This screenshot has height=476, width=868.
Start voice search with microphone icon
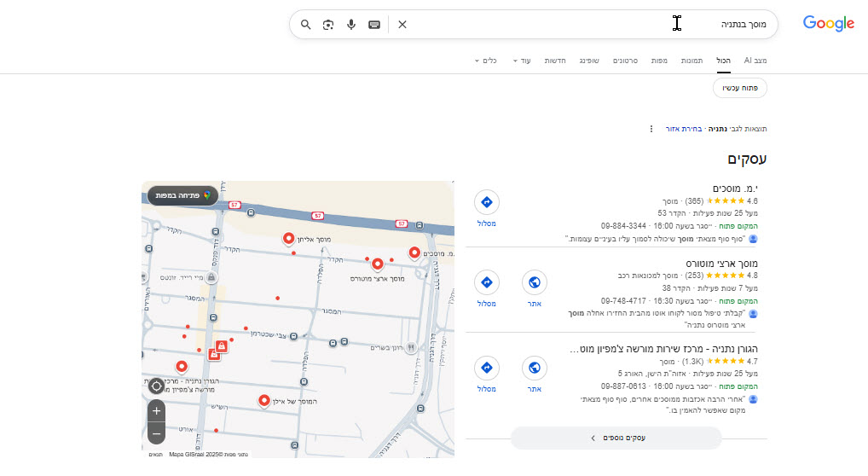click(351, 25)
